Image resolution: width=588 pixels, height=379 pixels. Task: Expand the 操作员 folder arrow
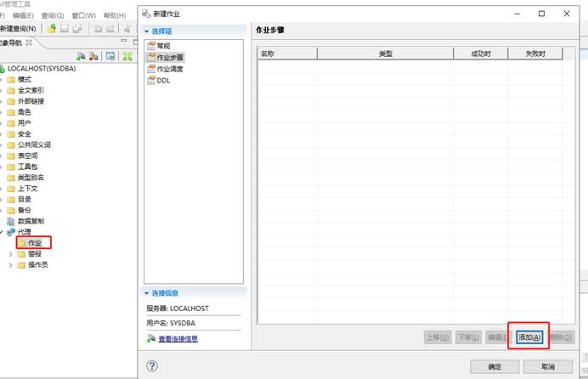pos(10,265)
